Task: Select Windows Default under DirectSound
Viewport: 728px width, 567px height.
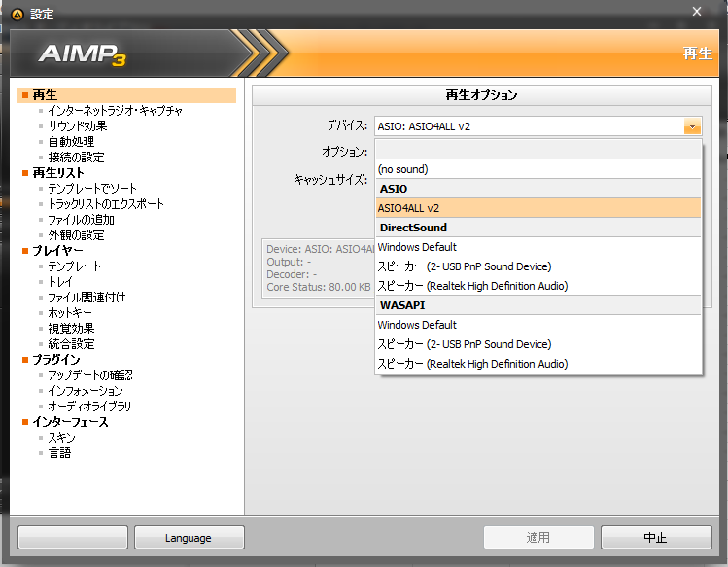Action: [538, 247]
